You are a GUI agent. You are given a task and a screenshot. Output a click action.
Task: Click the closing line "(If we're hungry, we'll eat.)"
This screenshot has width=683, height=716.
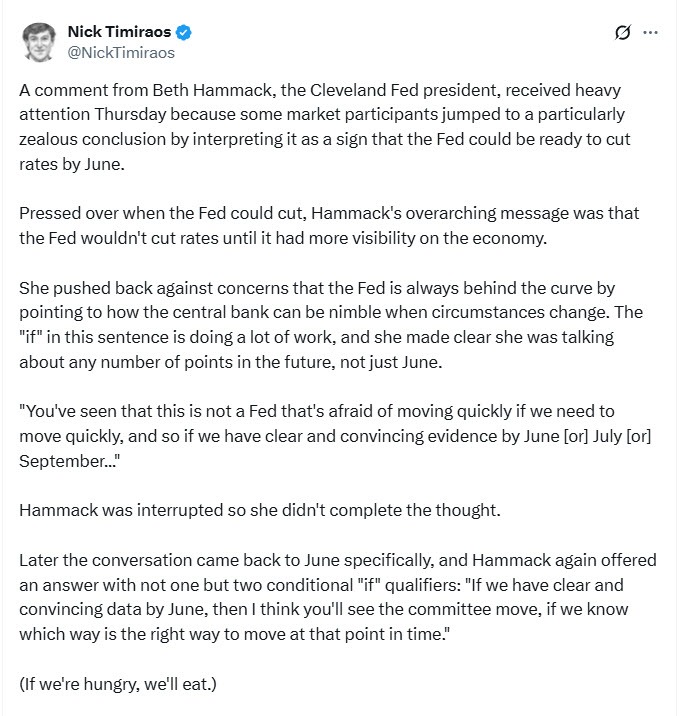tap(120, 682)
